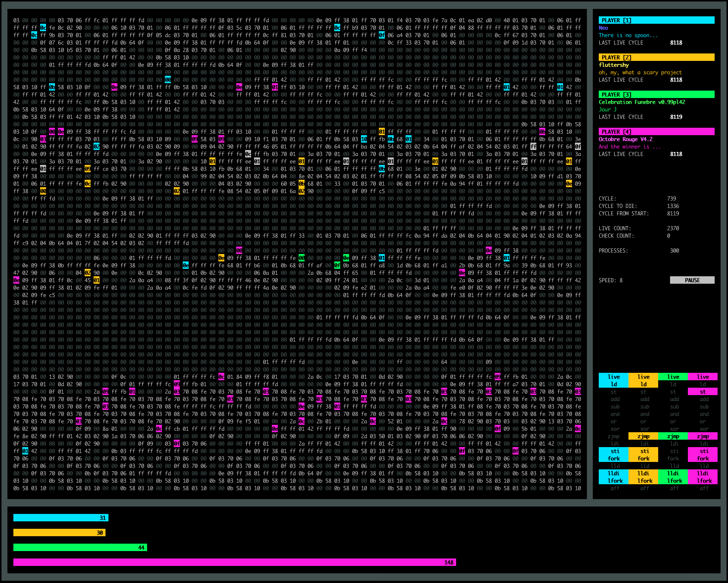Click the cyan 'sti' instruction cell
Image resolution: width=728 pixels, height=583 pixels.
(x=613, y=451)
